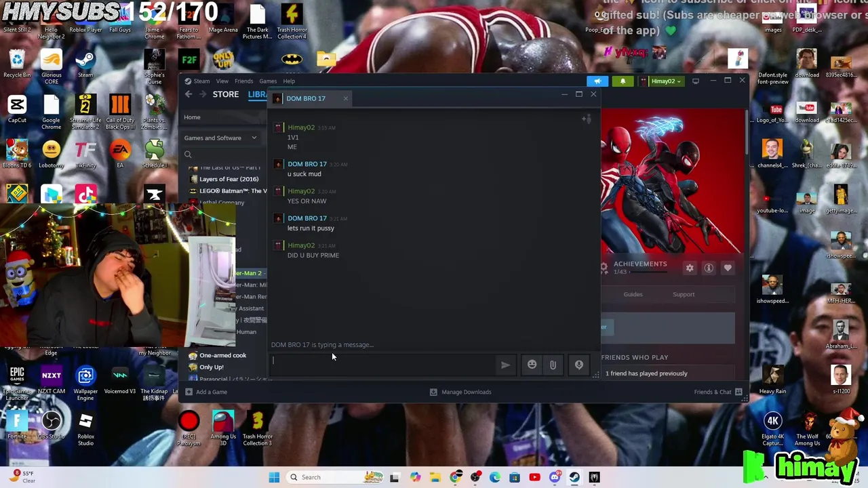Click the Achievements progress bar

click(x=648, y=272)
